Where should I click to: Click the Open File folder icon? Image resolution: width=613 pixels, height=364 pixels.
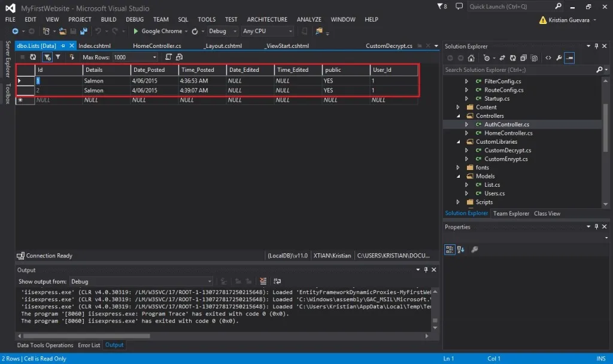(x=62, y=31)
